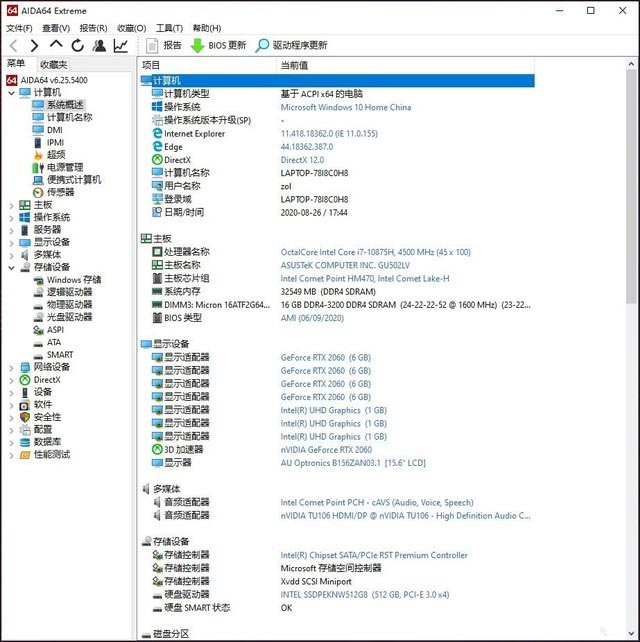This screenshot has width=640, height=642.
Task: Expand the 多媒体 tree node
Action: (11, 256)
